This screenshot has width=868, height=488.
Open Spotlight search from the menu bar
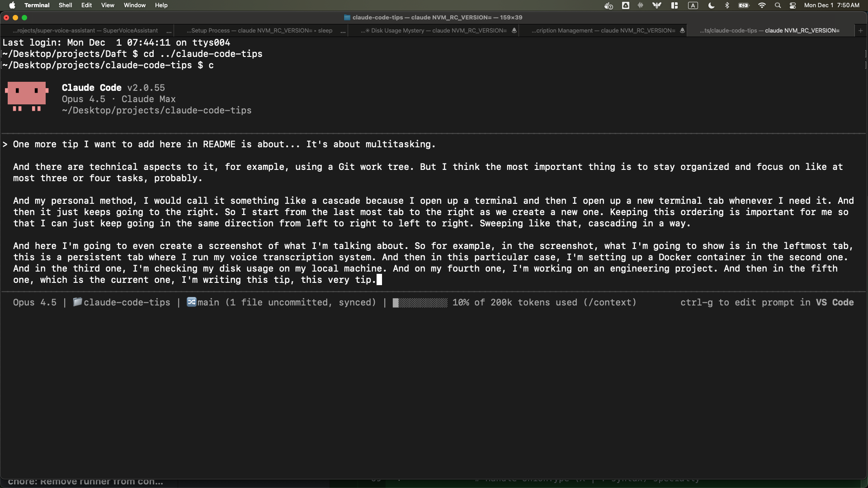point(777,5)
